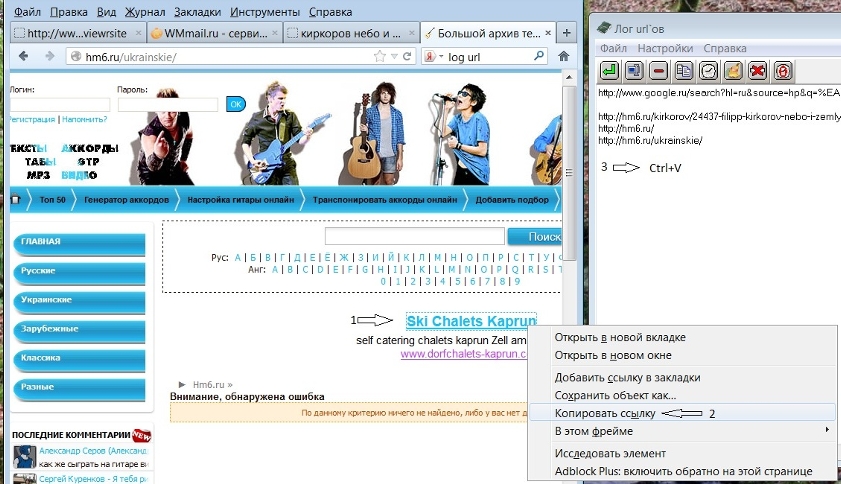
Task: Open the Разные sidebar category
Action: tap(79, 389)
